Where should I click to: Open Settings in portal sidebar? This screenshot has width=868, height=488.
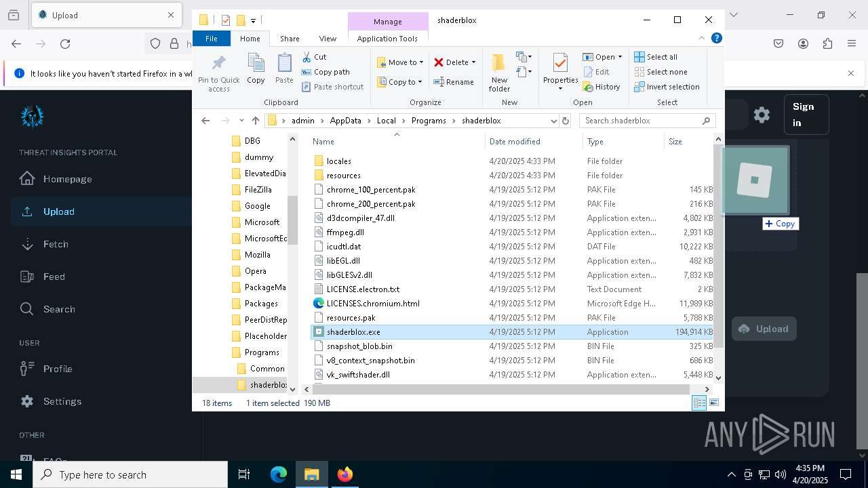(62, 401)
